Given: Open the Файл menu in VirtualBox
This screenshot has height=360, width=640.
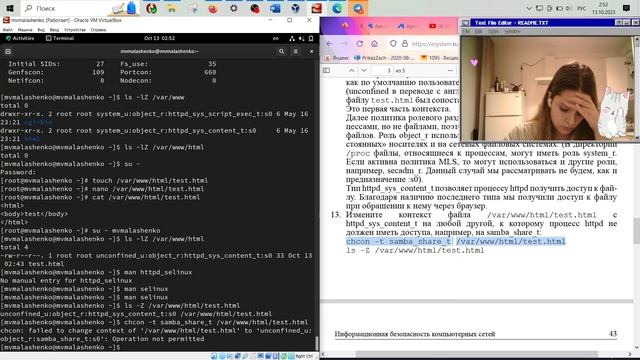Looking at the screenshot, I should (x=8, y=30).
